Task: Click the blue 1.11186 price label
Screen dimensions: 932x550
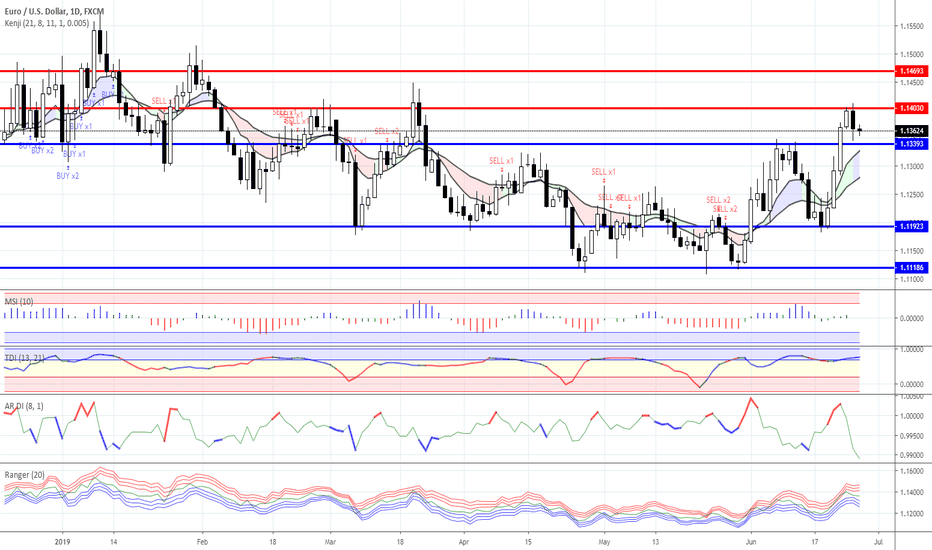Action: coord(912,268)
